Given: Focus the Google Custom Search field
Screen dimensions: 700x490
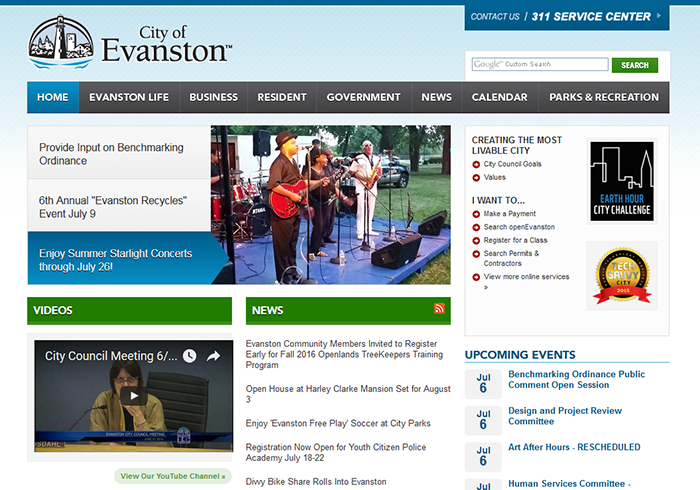Looking at the screenshot, I should click(x=540, y=64).
